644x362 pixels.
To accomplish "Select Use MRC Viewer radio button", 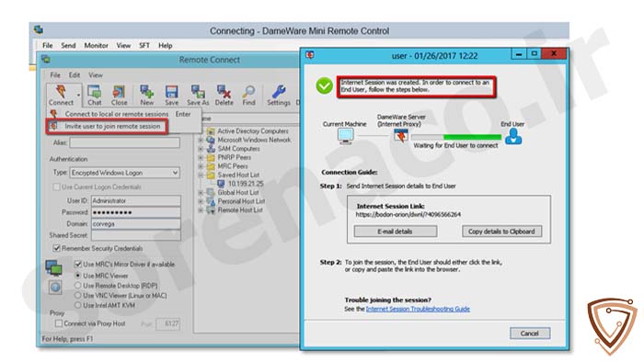I will point(77,276).
